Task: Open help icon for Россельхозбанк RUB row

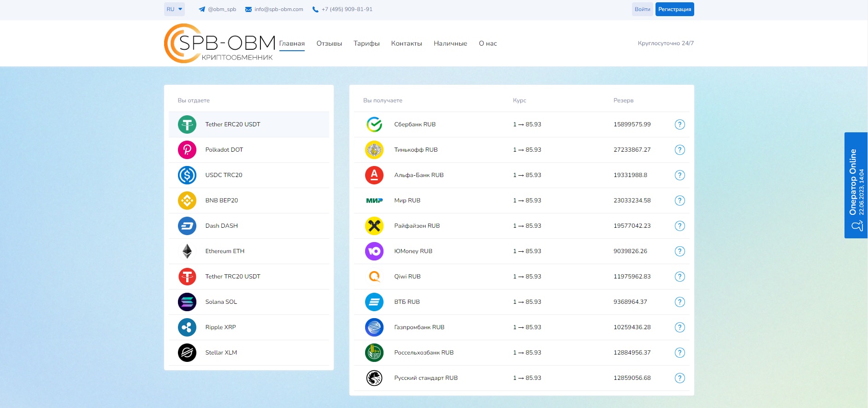Action: [679, 353]
